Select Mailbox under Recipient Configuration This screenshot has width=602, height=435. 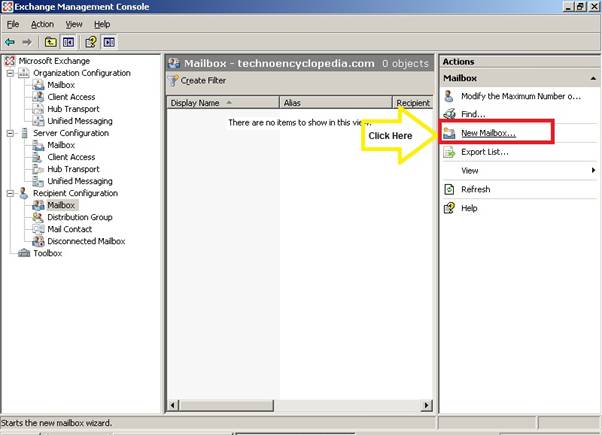pos(61,205)
